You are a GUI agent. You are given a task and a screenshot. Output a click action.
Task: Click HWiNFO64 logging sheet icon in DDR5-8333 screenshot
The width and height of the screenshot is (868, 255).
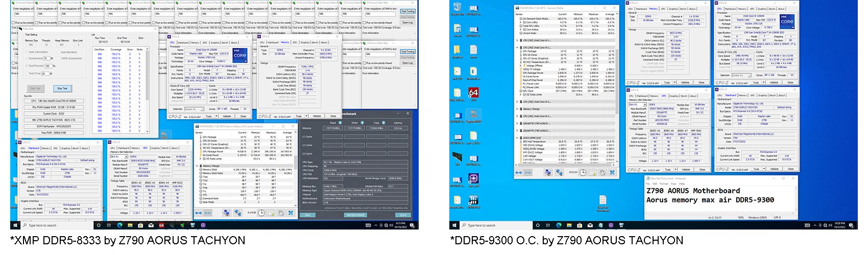pos(271,213)
